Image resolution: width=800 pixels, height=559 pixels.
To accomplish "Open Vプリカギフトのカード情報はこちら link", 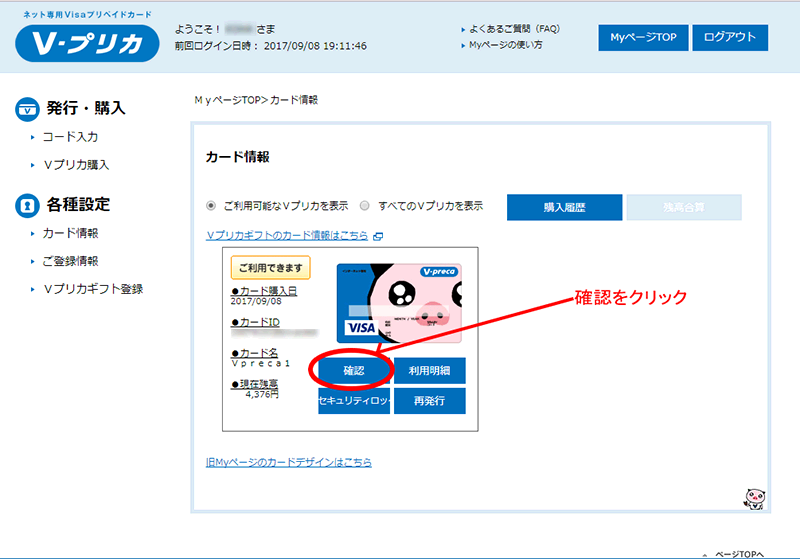I will click(287, 236).
